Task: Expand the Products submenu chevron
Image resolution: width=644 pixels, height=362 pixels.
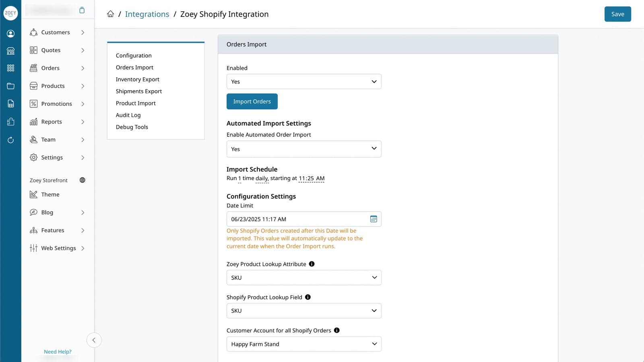Action: click(83, 86)
